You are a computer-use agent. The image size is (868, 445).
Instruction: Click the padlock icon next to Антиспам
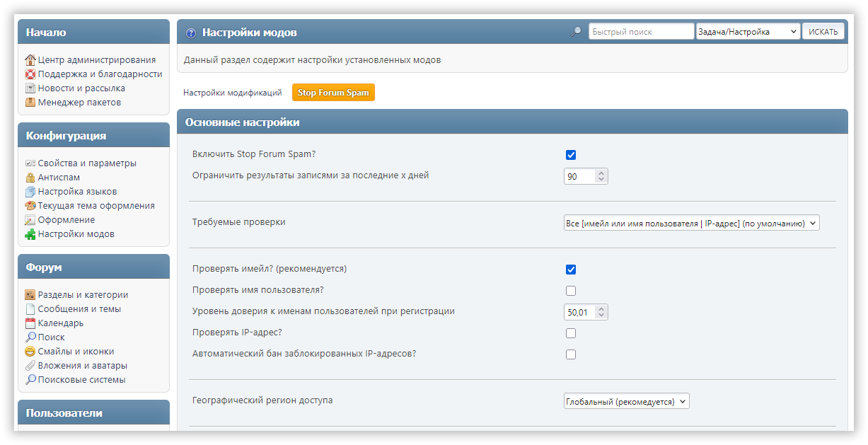pos(30,178)
